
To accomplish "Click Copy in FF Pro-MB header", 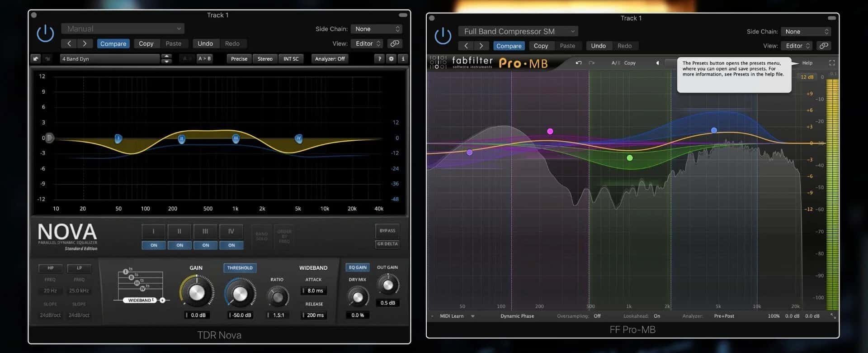I will [x=541, y=46].
